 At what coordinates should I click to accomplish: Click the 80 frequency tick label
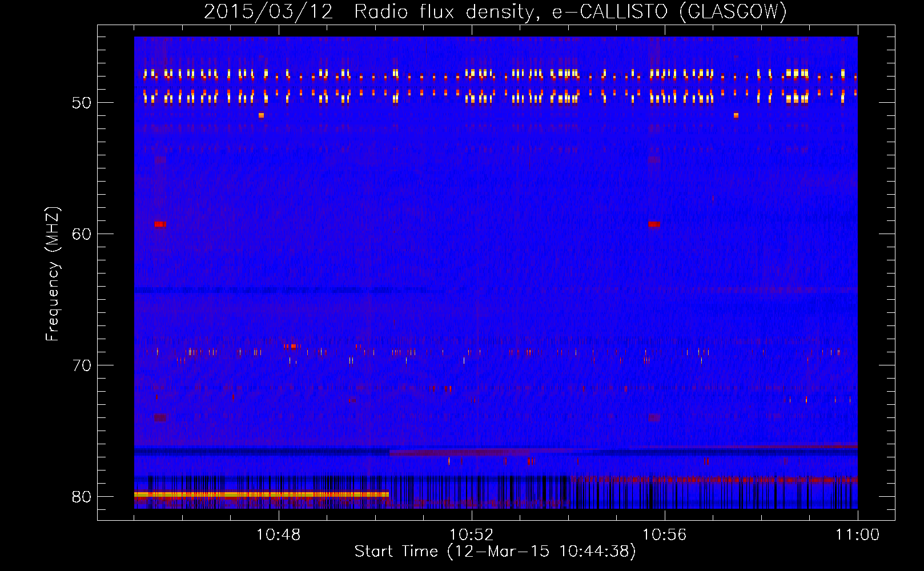click(82, 497)
